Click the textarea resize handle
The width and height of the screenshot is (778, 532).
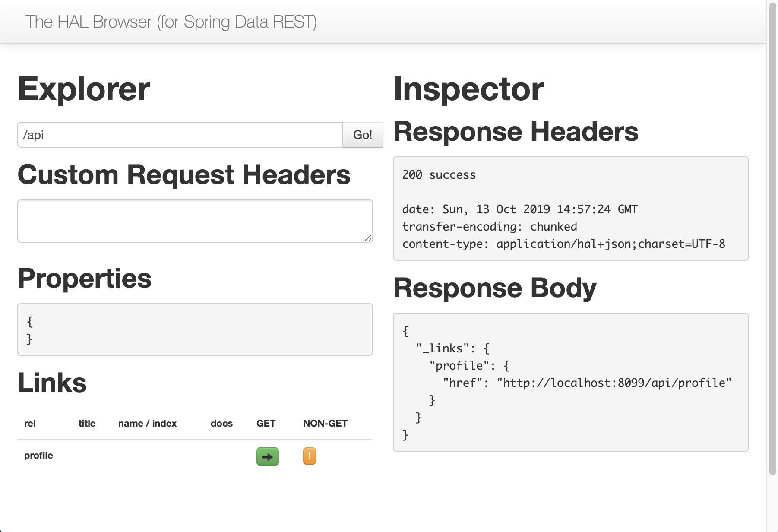pyautogui.click(x=369, y=238)
